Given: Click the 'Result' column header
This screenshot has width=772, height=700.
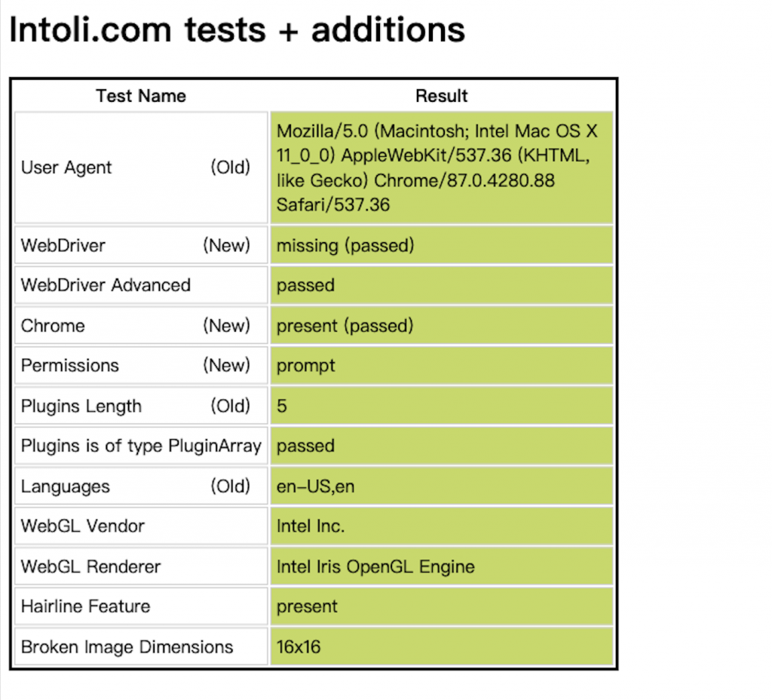Looking at the screenshot, I should 441,96.
